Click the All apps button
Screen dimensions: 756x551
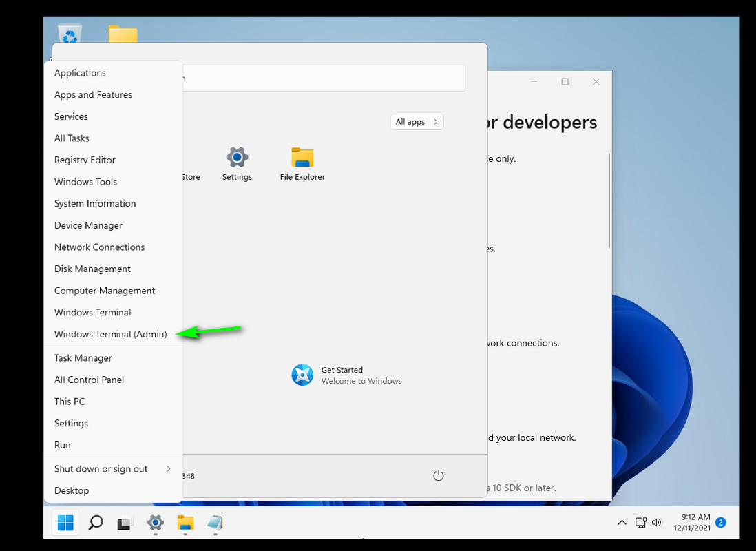tap(417, 122)
